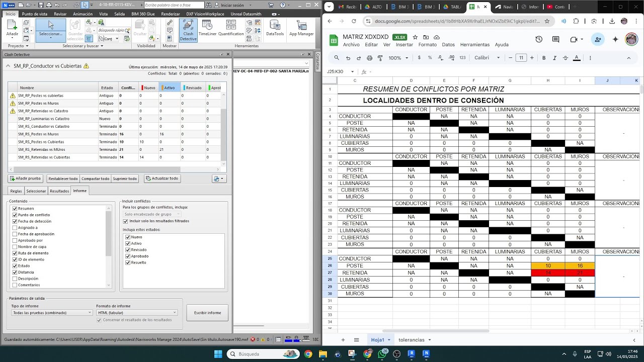The width and height of the screenshot is (644, 362).
Task: Open all sheets list icon
Action: pyautogui.click(x=356, y=340)
